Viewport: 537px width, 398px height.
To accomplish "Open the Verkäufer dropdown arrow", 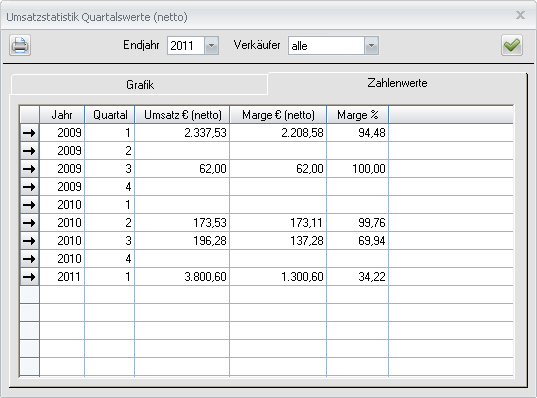I will [371, 46].
